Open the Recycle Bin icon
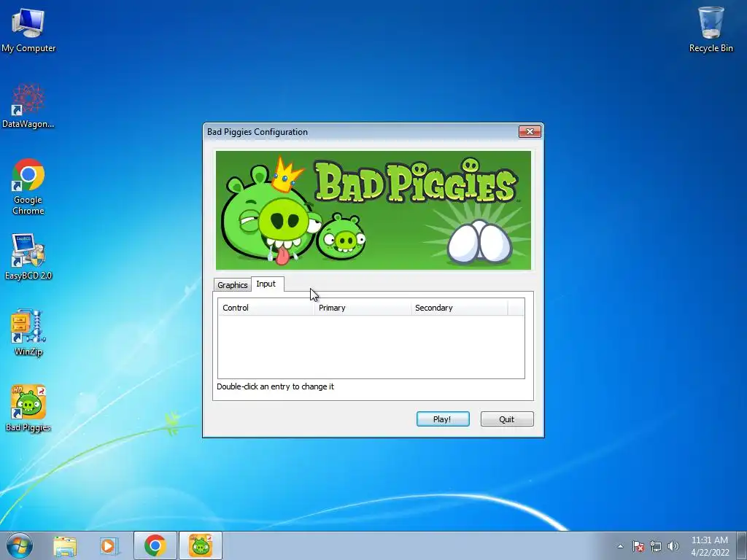 (711, 29)
